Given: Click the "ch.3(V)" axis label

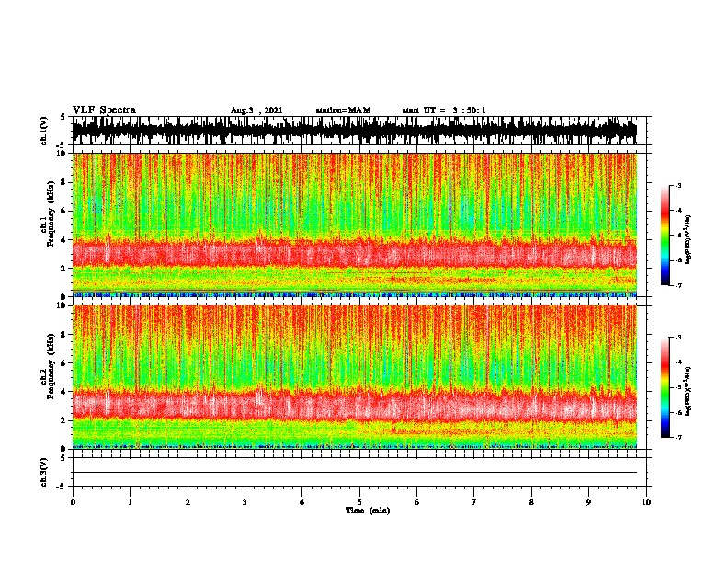Looking at the screenshot, I should pos(44,472).
